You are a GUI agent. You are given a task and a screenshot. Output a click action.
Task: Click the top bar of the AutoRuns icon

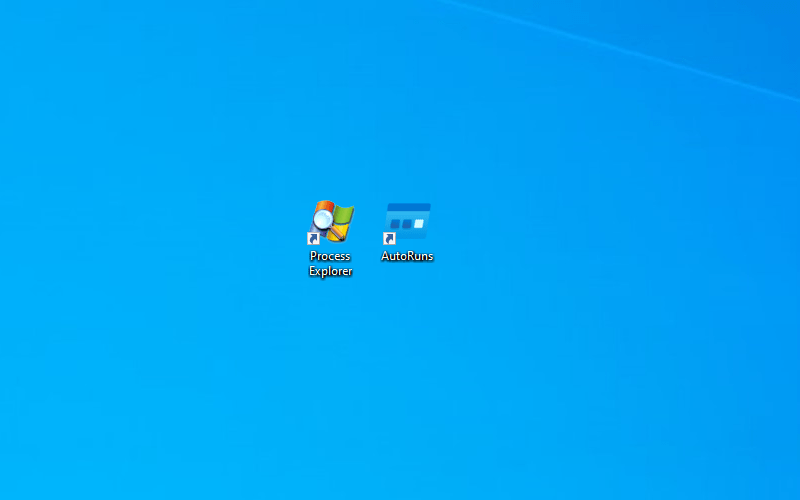408,208
